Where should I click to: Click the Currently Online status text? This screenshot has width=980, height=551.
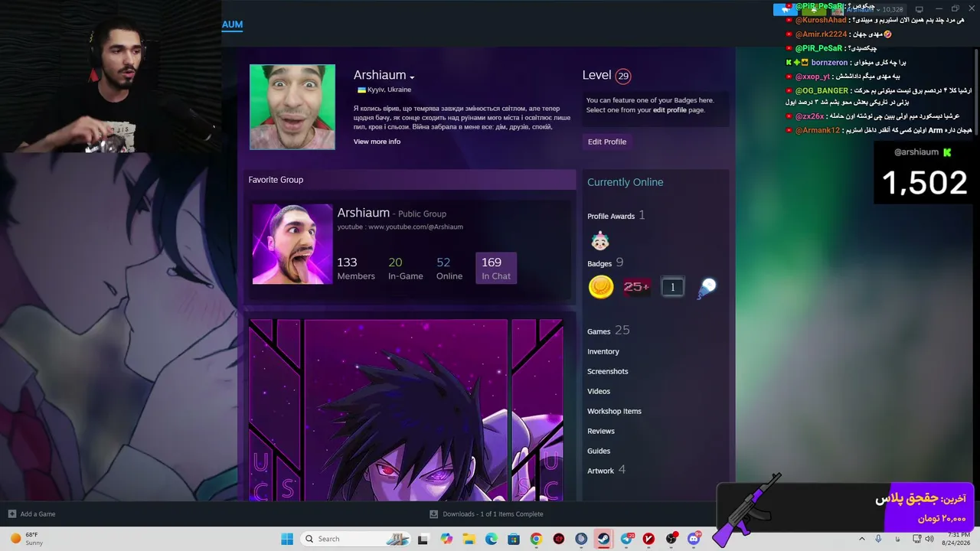pyautogui.click(x=626, y=182)
